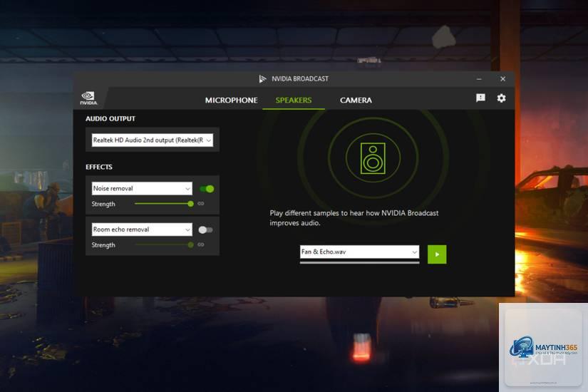Click the sample playback progress bar

pos(359,262)
